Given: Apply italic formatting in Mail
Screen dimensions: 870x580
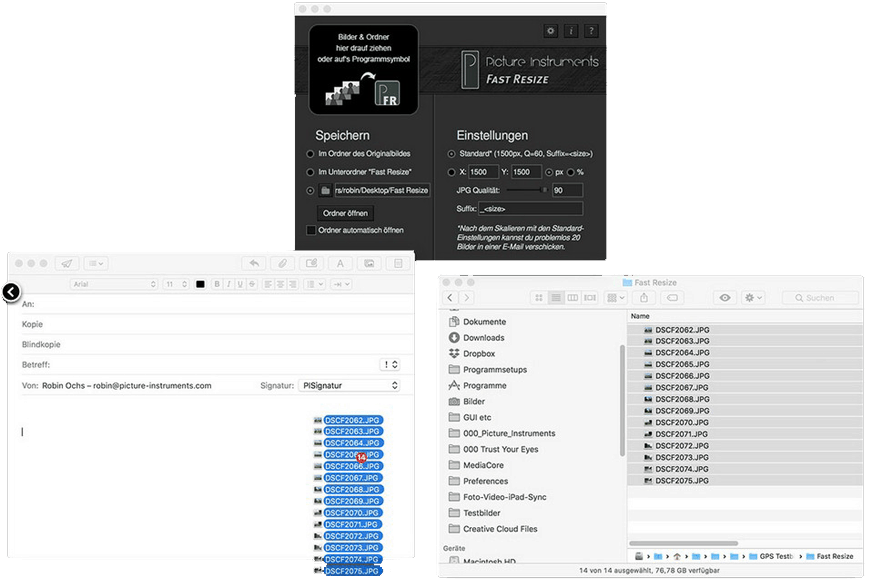Looking at the screenshot, I should [x=229, y=284].
